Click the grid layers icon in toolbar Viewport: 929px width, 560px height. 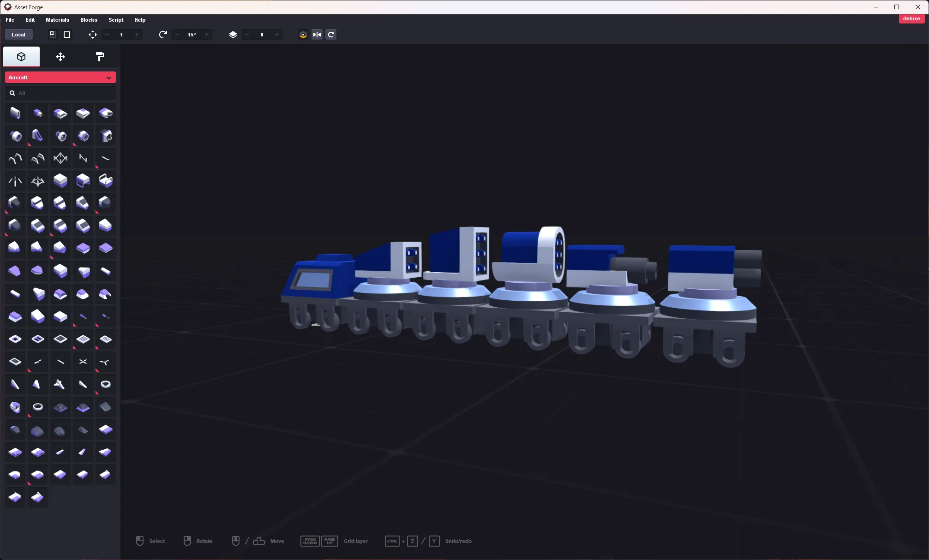click(x=233, y=34)
